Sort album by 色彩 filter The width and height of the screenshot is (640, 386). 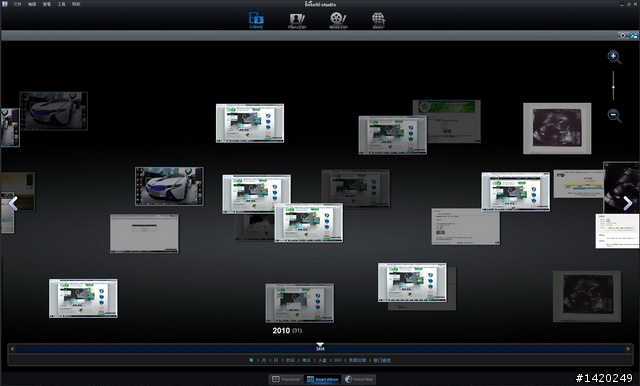click(290, 360)
